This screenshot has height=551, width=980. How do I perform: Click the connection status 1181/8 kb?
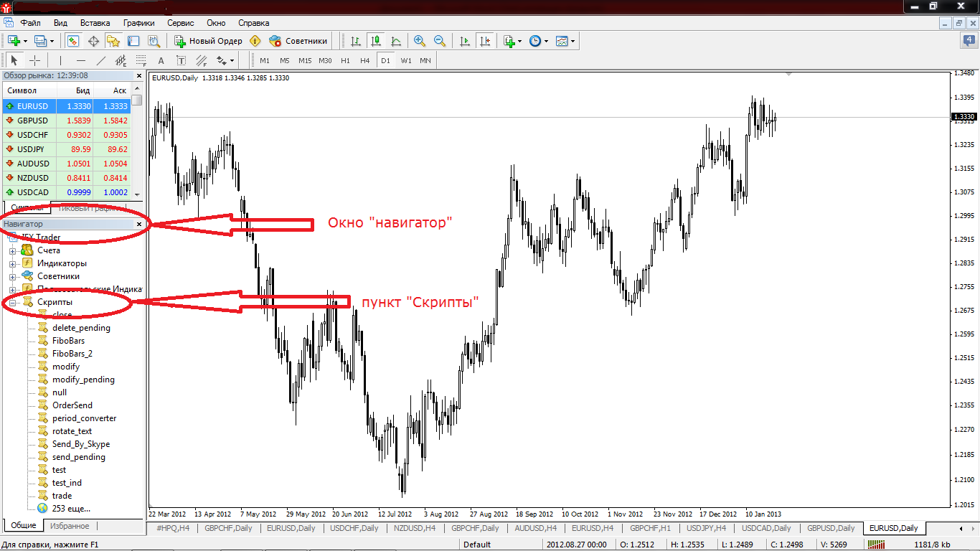933,545
